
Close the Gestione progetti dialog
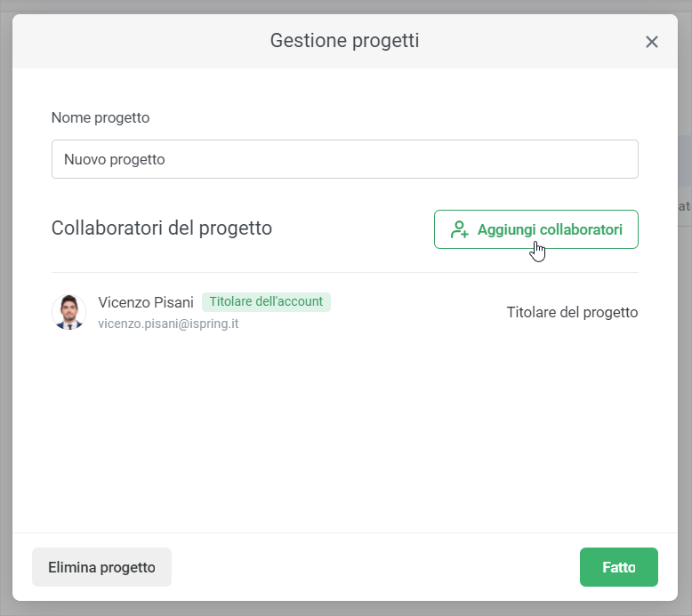(x=652, y=42)
